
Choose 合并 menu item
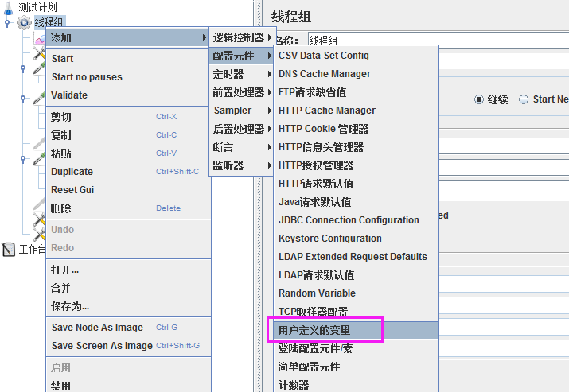[128, 288]
